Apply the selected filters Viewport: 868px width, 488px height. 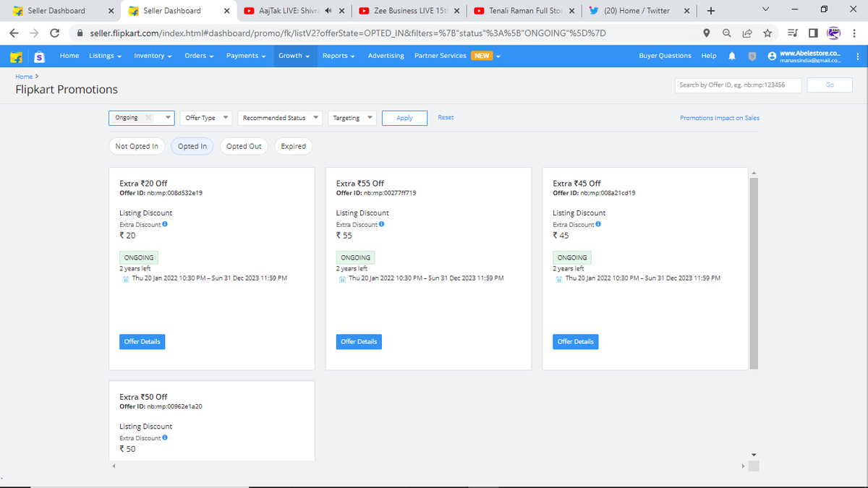405,118
